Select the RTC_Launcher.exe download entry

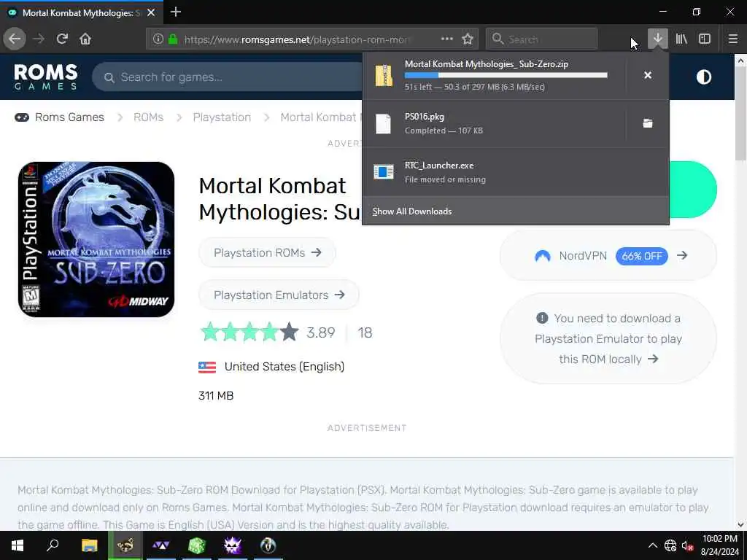(516, 171)
